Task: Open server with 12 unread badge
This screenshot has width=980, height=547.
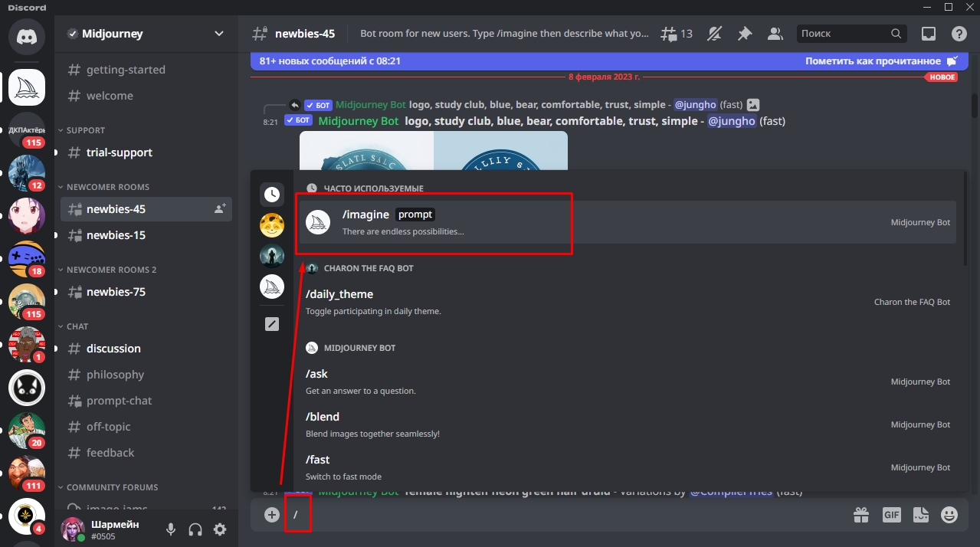Action: point(27,173)
